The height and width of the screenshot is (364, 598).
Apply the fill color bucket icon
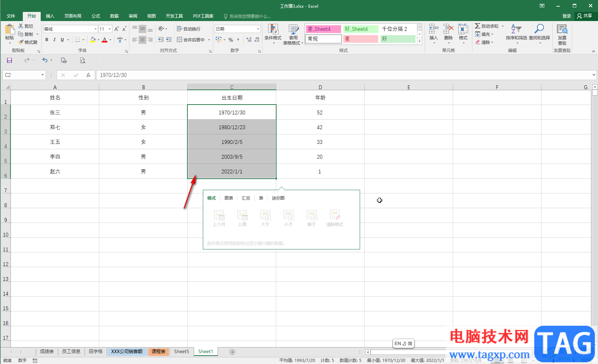coord(93,40)
